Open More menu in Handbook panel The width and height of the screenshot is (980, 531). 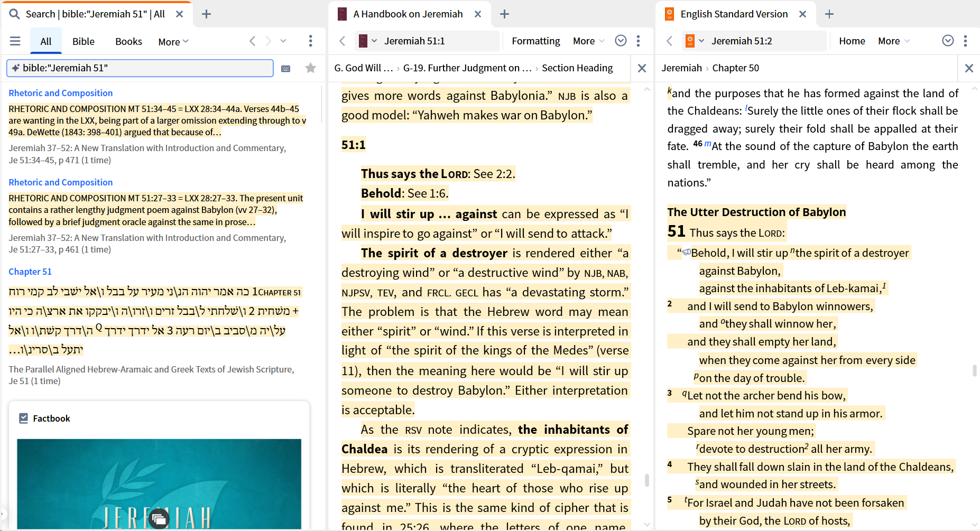click(588, 41)
